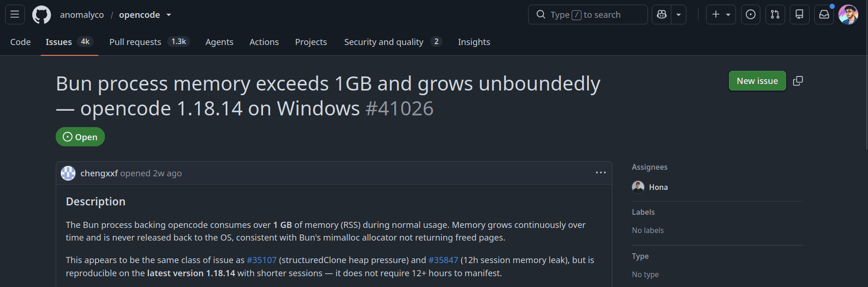Go to the GitHub homepage via the logo
Image resolution: width=868 pixels, height=287 pixels.
42,15
